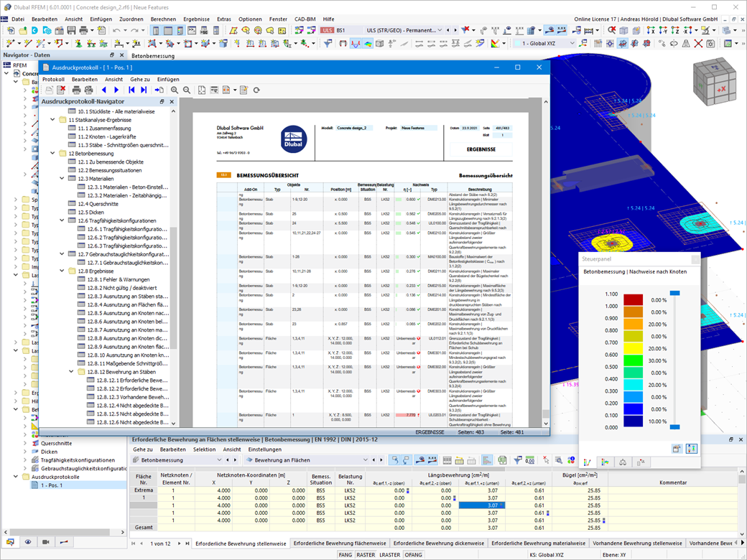Click the undo arrow in main toolbar

116,30
